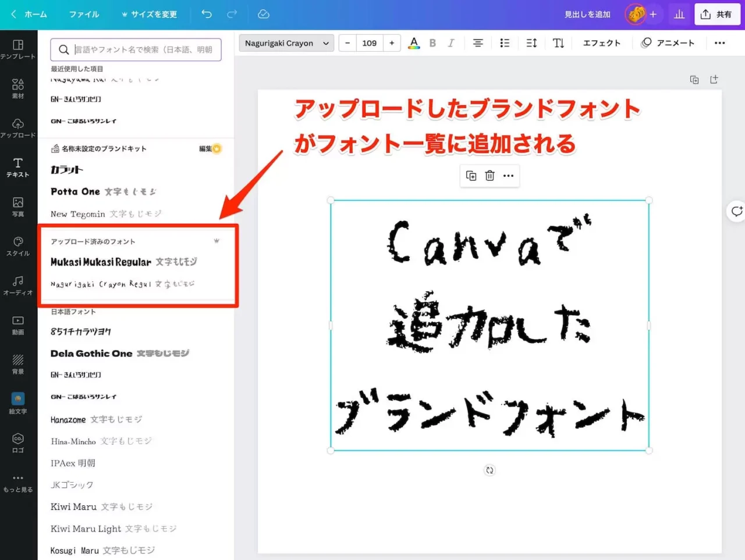Screen dimensions: 745x560
Task: Click the rotate handle below text box
Action: tap(489, 470)
